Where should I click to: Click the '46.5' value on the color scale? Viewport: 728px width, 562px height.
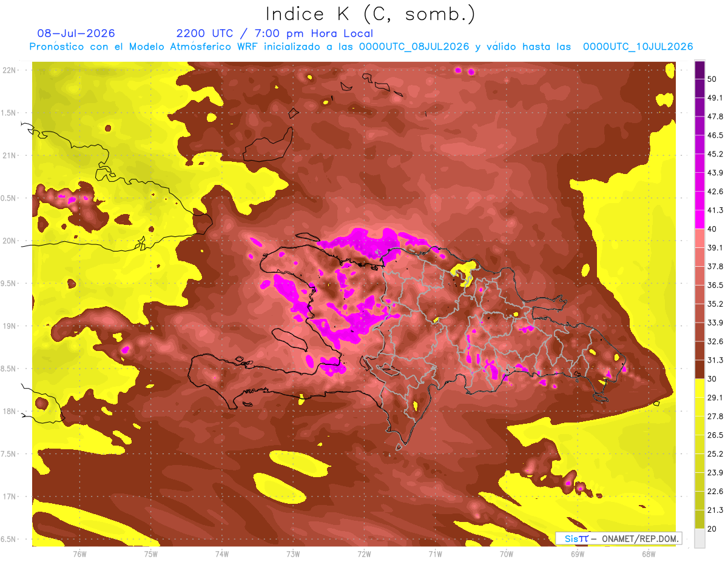715,135
